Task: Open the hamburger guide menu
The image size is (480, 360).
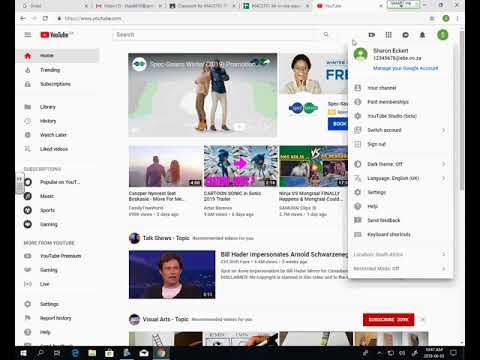Action: pyautogui.click(x=28, y=35)
